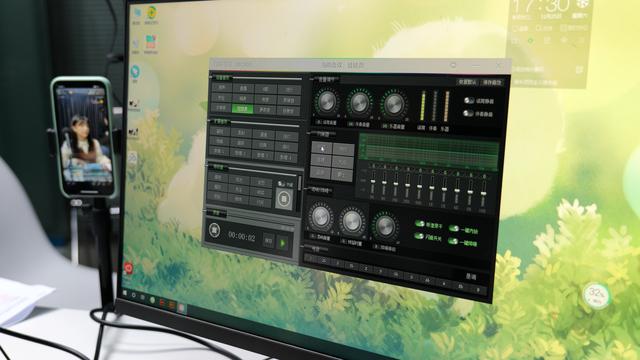Turn on the lower mute switch beside the level meters
This screenshot has height=360, width=640.
[x=468, y=113]
